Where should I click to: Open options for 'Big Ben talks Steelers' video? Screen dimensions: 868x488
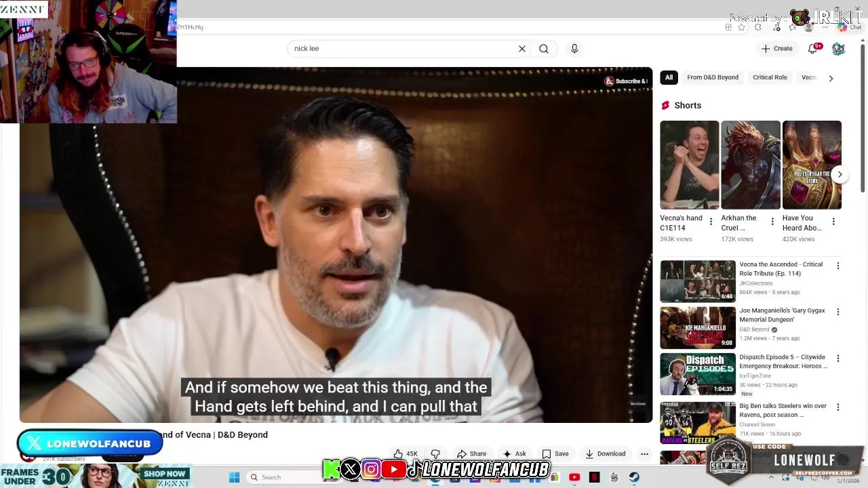[x=837, y=407]
